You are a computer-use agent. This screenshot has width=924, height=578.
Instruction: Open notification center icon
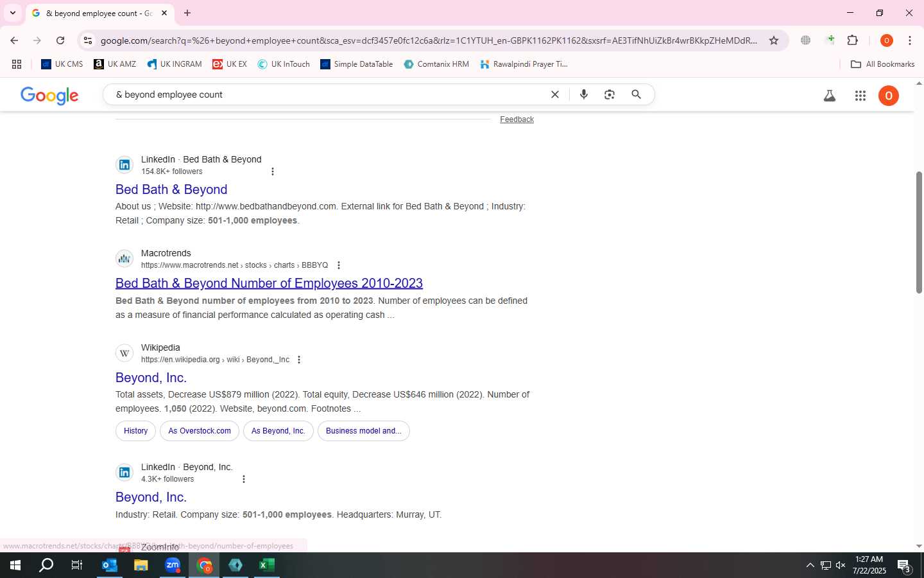tap(905, 566)
